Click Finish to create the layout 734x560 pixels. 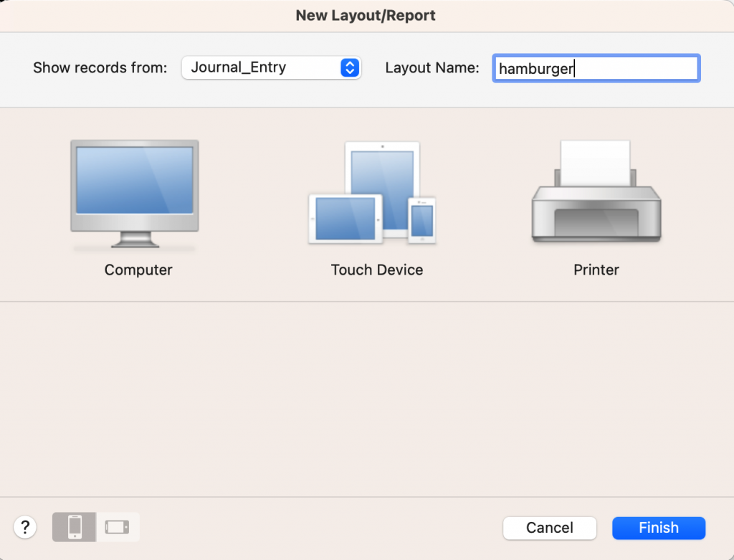click(659, 528)
